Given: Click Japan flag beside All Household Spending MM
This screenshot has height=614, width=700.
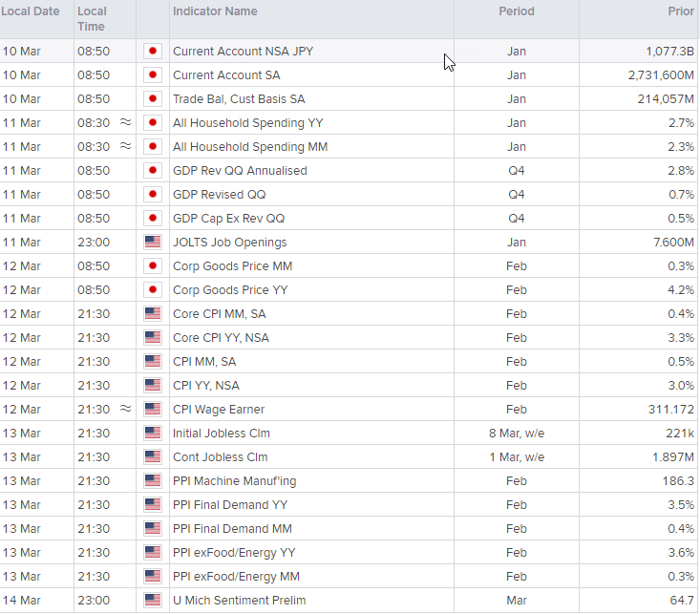Looking at the screenshot, I should (x=153, y=146).
